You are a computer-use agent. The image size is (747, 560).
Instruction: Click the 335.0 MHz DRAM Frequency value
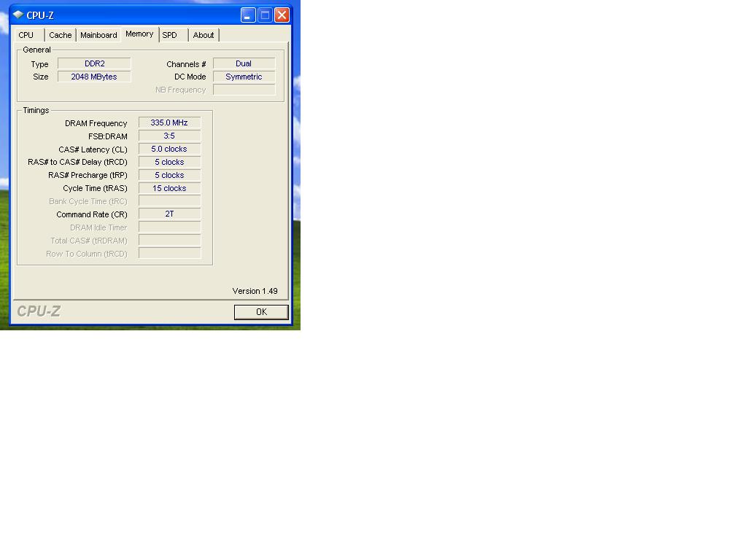click(169, 122)
